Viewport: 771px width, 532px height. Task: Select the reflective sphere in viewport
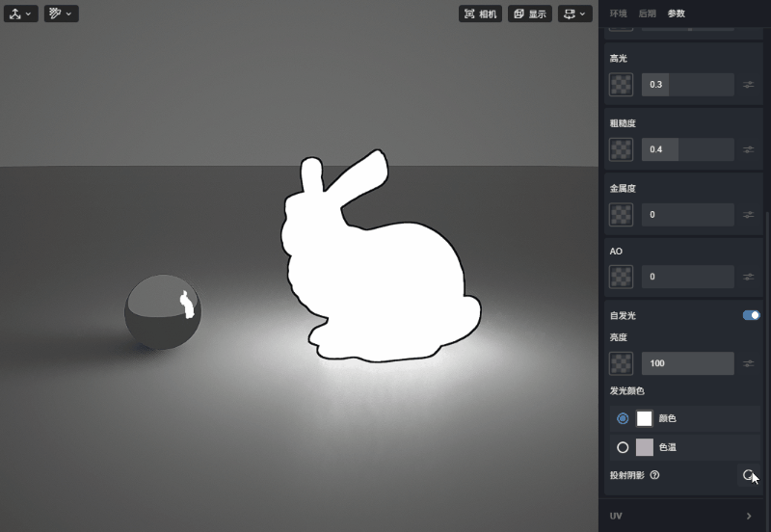tap(163, 312)
